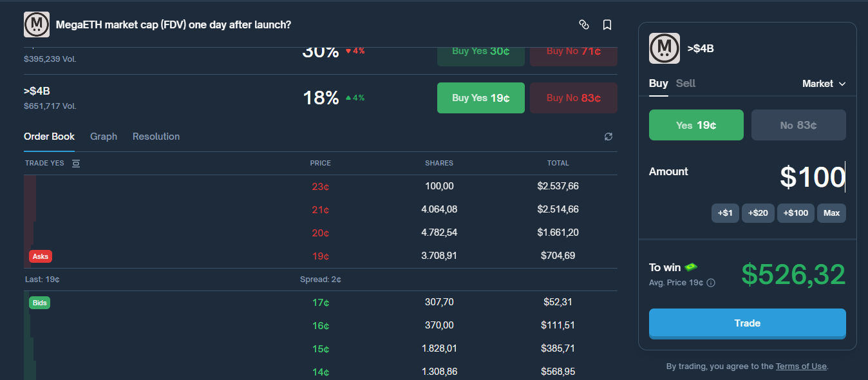Image resolution: width=868 pixels, height=380 pixels.
Task: Click the >$4B market avatar icon
Action: coord(664,48)
